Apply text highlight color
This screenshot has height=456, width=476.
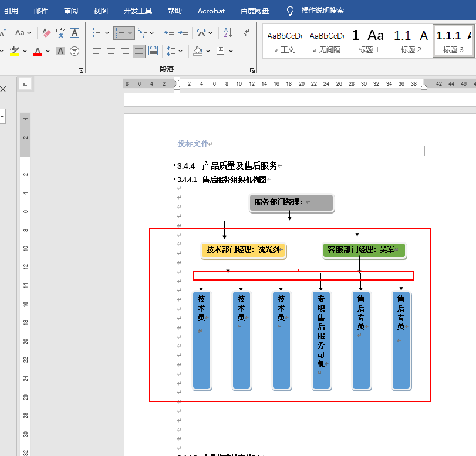click(x=14, y=51)
